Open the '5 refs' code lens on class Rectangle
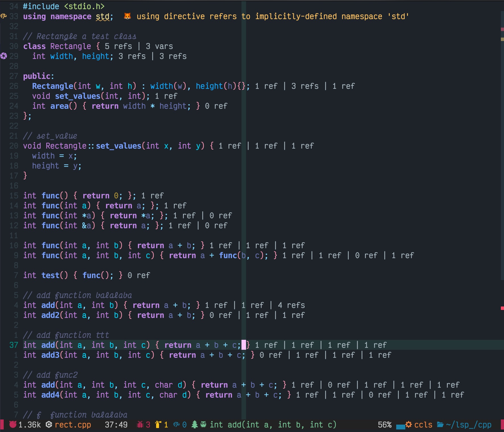Screen dimensions: 504x432 [118, 46]
